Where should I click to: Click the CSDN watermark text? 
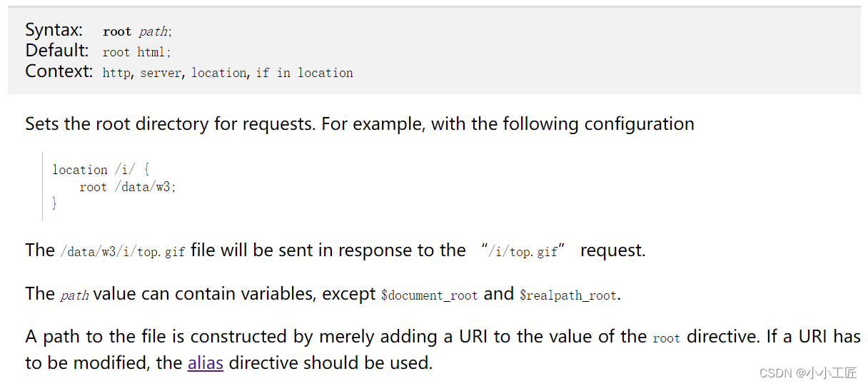pos(808,373)
